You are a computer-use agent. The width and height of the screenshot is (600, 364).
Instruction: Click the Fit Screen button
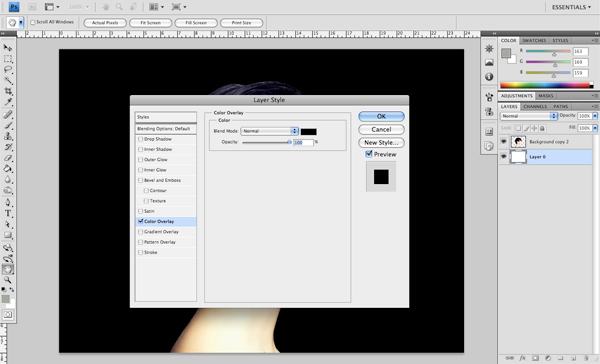pos(150,23)
